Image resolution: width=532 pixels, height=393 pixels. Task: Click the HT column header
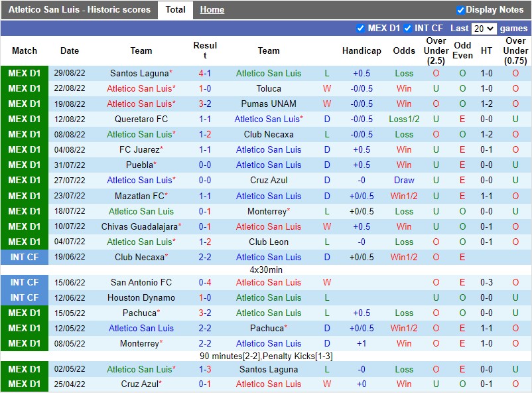coord(486,51)
